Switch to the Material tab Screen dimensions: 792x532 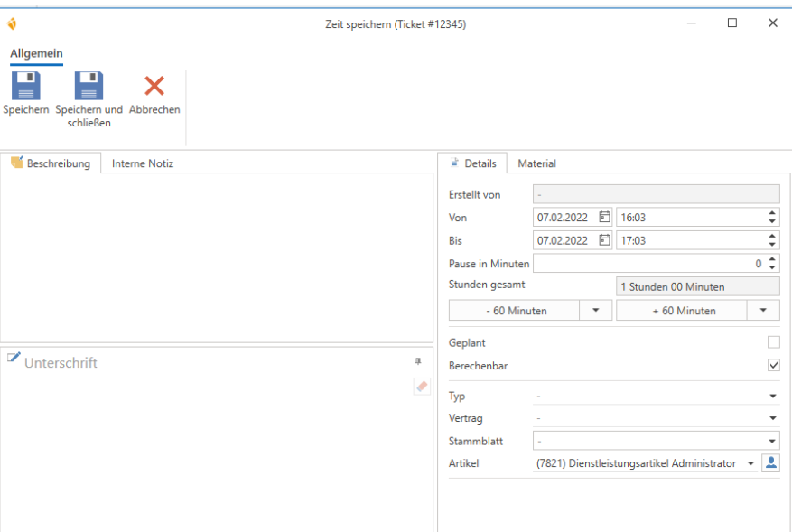coord(536,163)
